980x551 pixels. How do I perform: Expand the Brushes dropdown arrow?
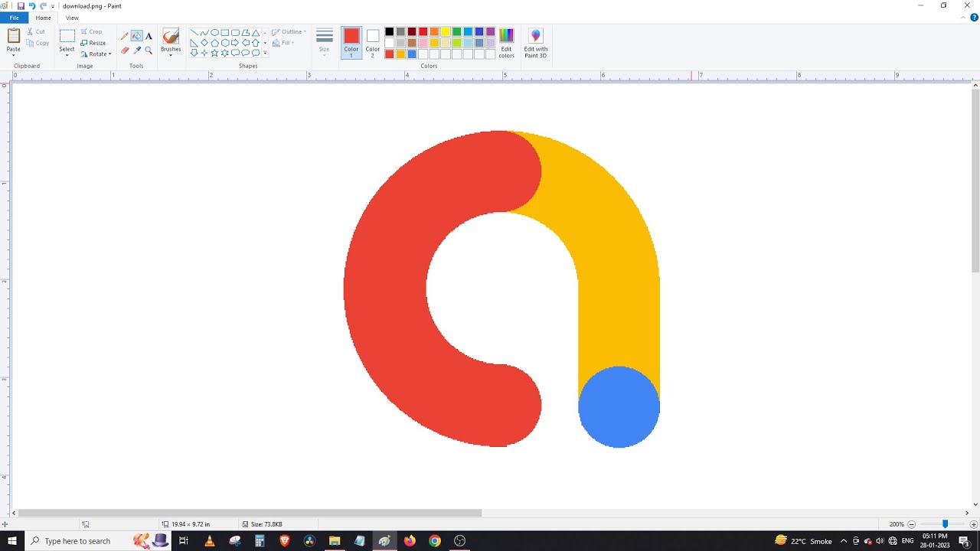pos(171,55)
